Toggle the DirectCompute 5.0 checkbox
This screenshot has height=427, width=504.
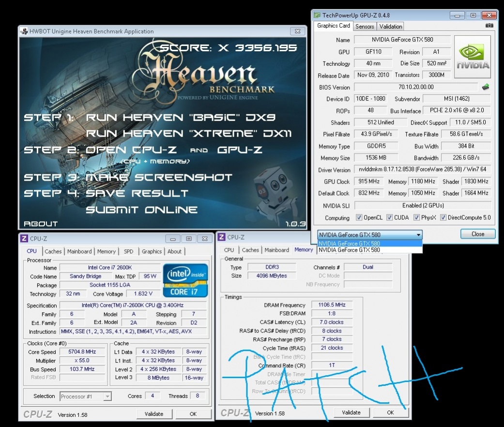click(443, 218)
